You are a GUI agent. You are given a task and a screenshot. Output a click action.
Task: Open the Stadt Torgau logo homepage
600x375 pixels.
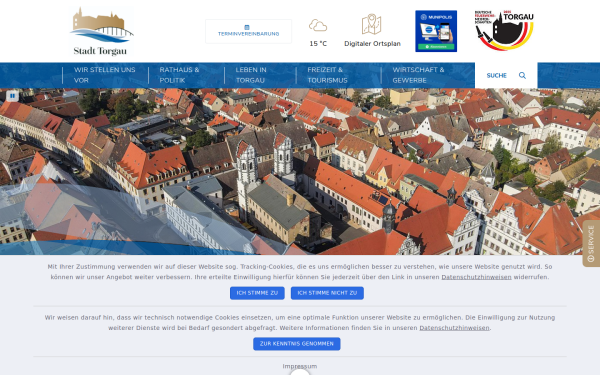point(101,31)
